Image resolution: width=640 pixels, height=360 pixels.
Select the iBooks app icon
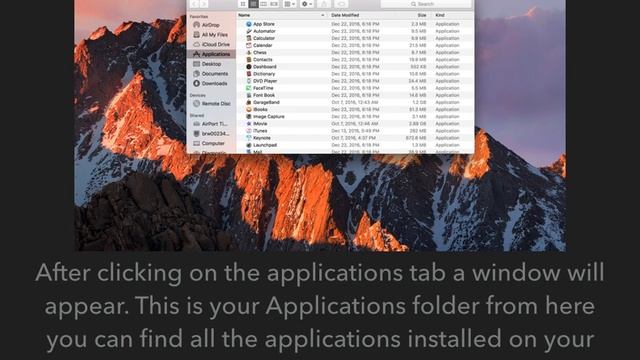pyautogui.click(x=249, y=109)
